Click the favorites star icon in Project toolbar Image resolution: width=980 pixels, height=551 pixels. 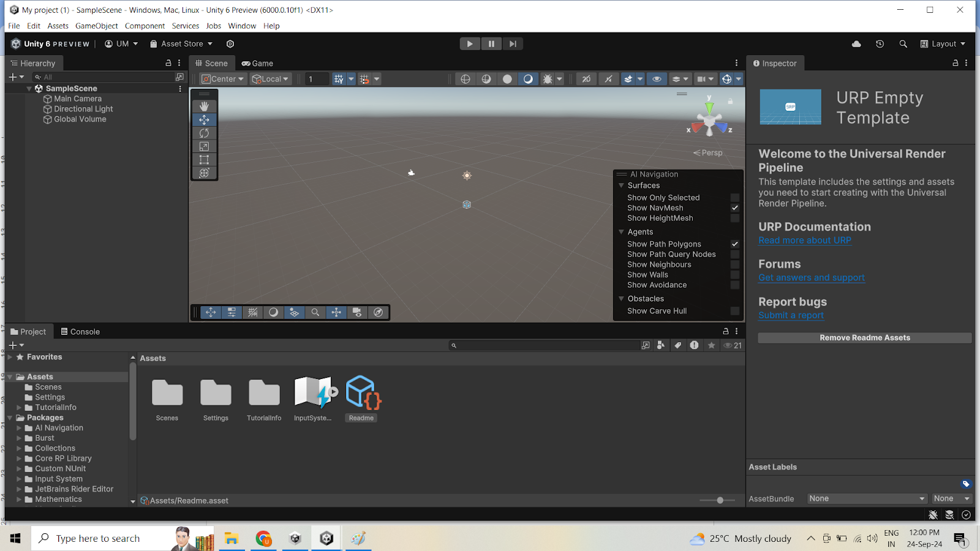[711, 345]
